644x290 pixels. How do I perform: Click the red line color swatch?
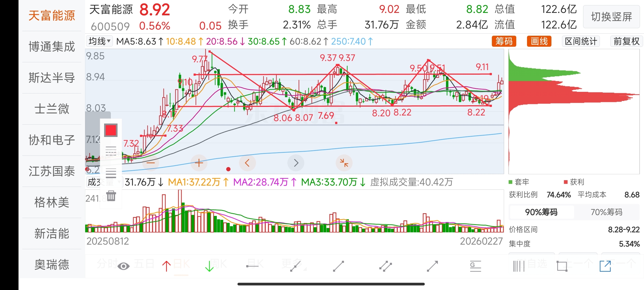111,130
